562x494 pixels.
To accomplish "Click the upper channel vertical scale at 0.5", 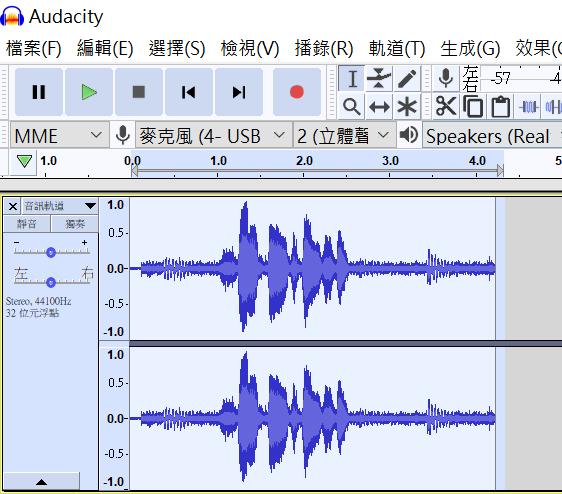I will point(116,232).
